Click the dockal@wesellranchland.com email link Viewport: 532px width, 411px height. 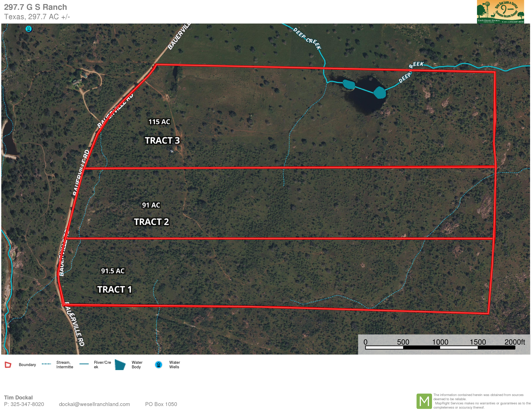[x=94, y=404]
